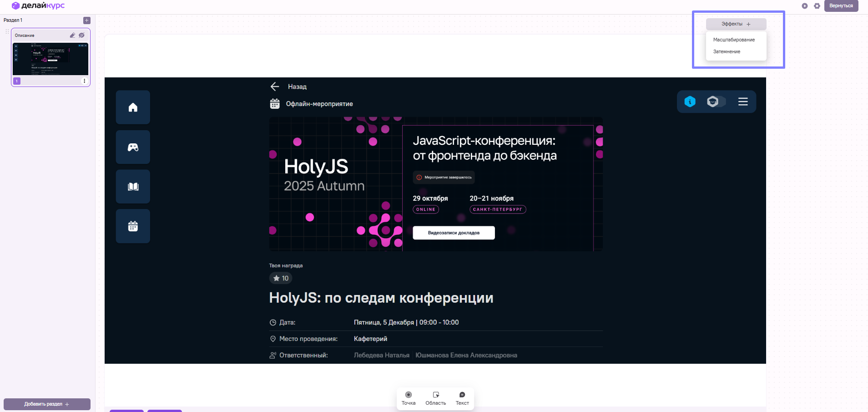This screenshot has height=412, width=868.
Task: Click the pencil edit icon on the Описание slide
Action: (72, 35)
